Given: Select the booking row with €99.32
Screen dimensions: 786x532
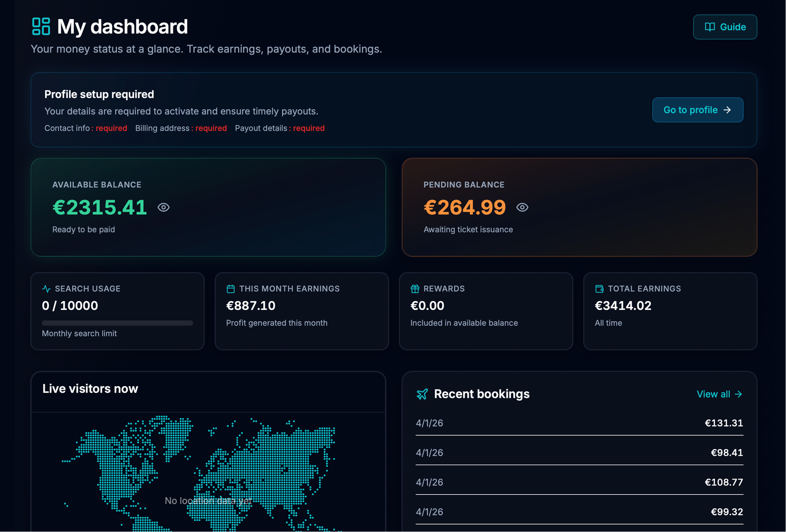Looking at the screenshot, I should point(579,512).
